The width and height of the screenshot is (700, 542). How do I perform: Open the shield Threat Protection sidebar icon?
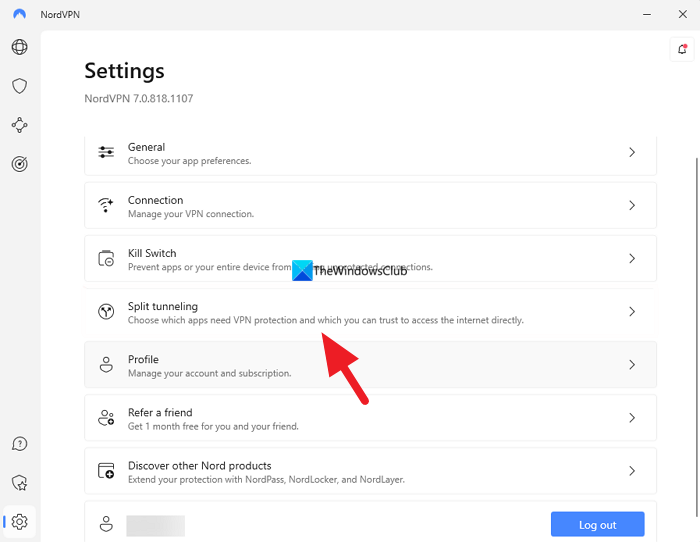(x=19, y=86)
